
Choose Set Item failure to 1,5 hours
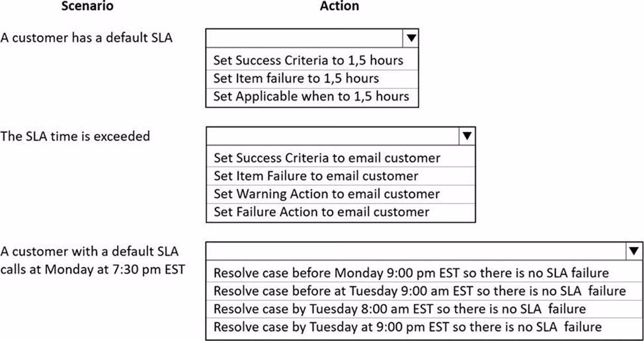click(296, 79)
